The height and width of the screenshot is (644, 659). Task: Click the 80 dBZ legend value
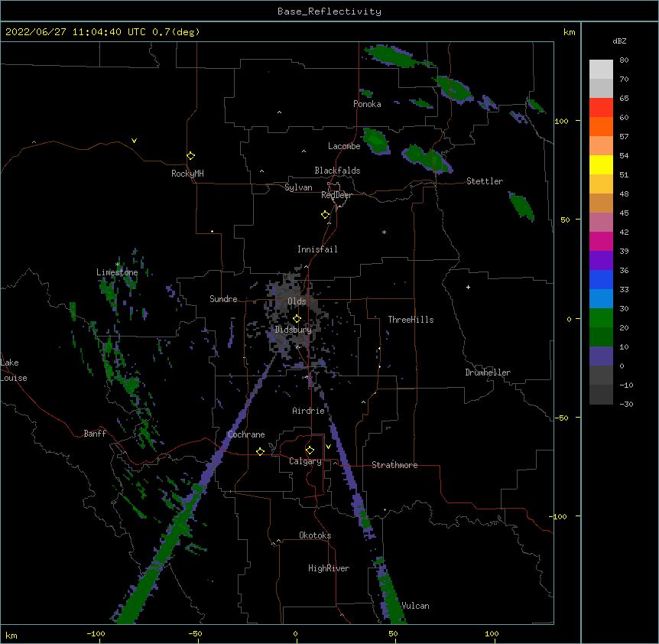coord(624,60)
